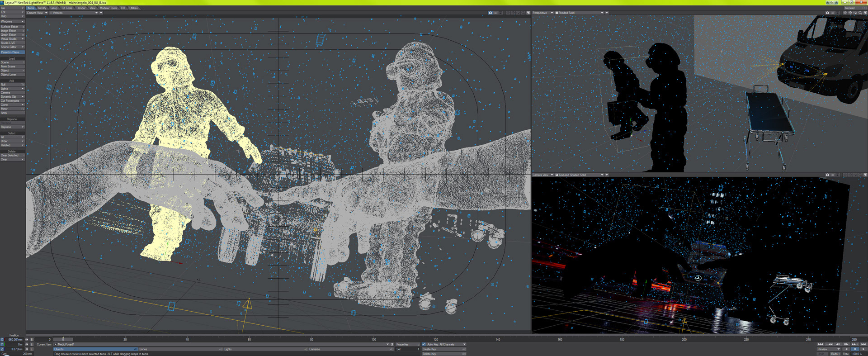Click the zoom magnifier icon in the Perspective viewport
The height and width of the screenshot is (356, 868).
pos(860,13)
